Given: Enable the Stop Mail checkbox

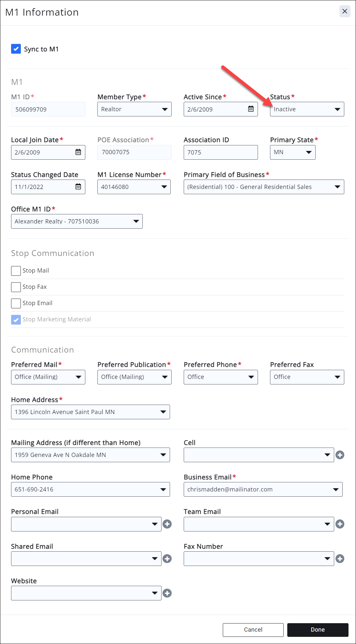Looking at the screenshot, I should pyautogui.click(x=16, y=271).
